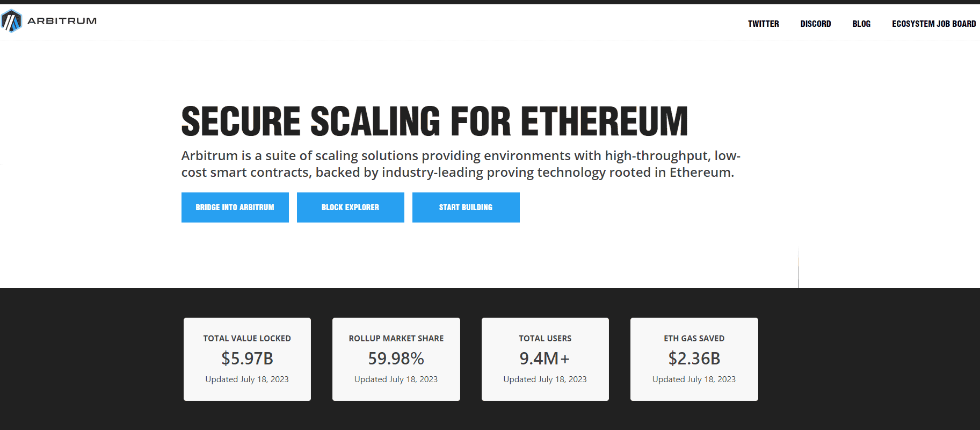Click the Secure Scaling for Ethereum headline
Viewport: 980px width, 430px height.
434,121
